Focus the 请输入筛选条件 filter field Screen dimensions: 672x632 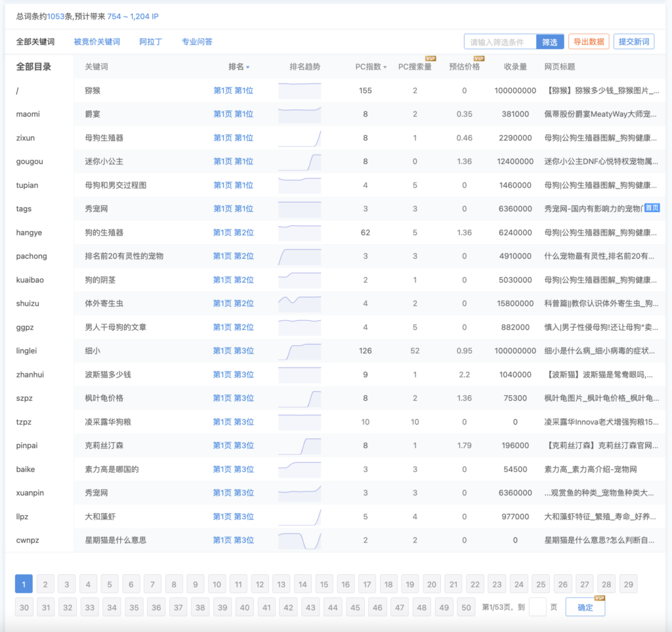point(500,42)
